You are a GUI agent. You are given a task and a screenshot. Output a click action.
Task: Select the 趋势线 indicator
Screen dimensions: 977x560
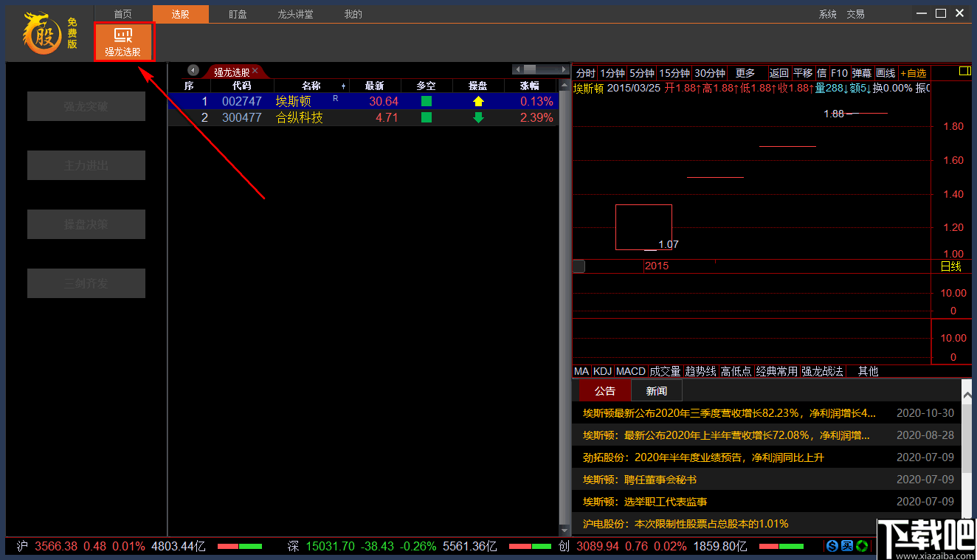click(x=700, y=371)
